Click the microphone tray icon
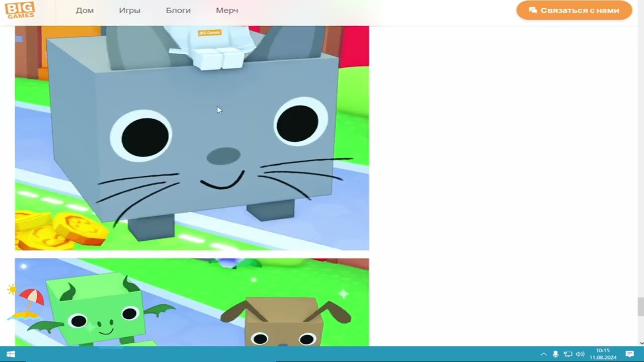This screenshot has width=644, height=362. [x=555, y=354]
